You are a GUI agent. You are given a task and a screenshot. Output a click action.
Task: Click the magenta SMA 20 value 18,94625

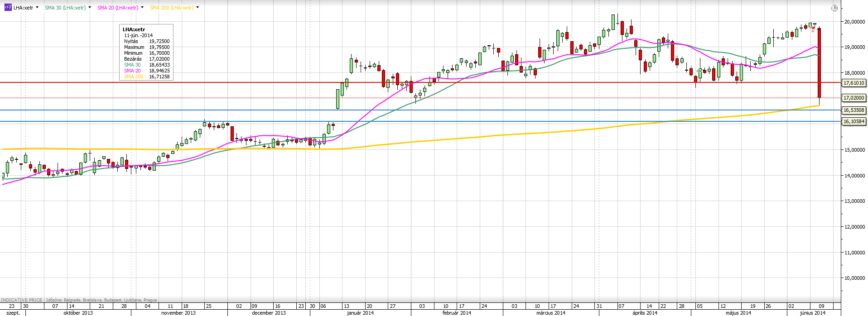159,71
